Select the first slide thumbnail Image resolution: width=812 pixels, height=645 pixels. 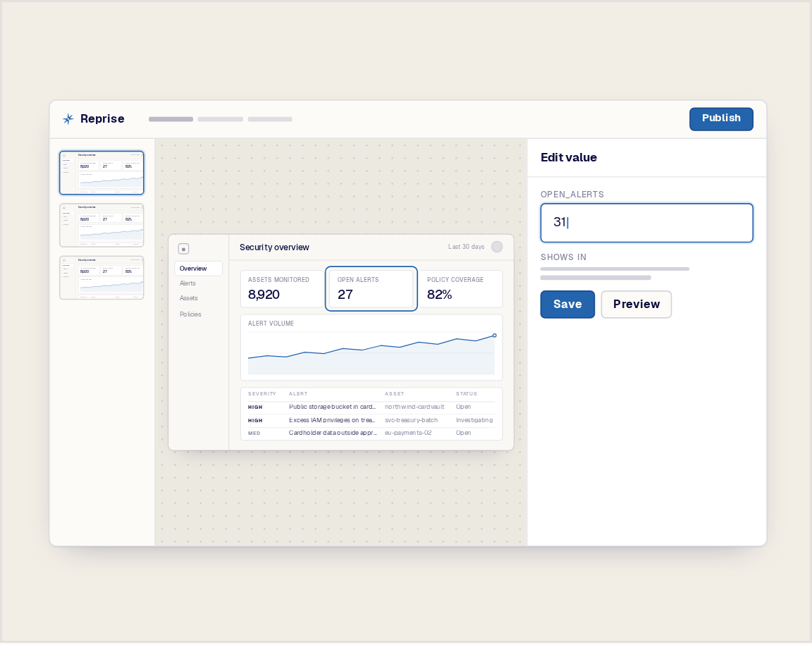pos(101,173)
